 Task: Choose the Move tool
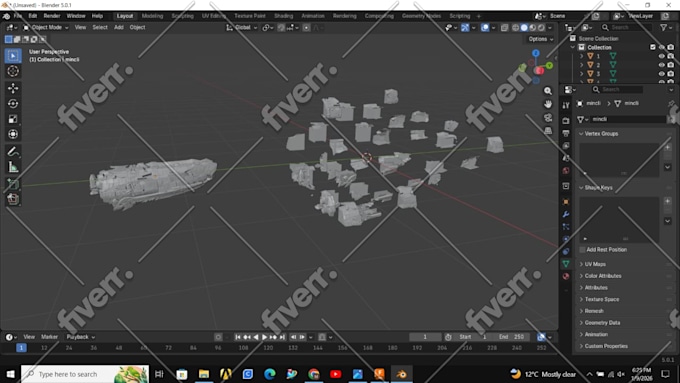tap(13, 88)
